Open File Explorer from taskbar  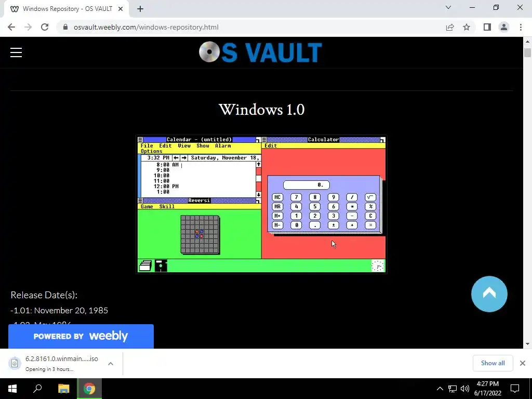tap(63, 389)
